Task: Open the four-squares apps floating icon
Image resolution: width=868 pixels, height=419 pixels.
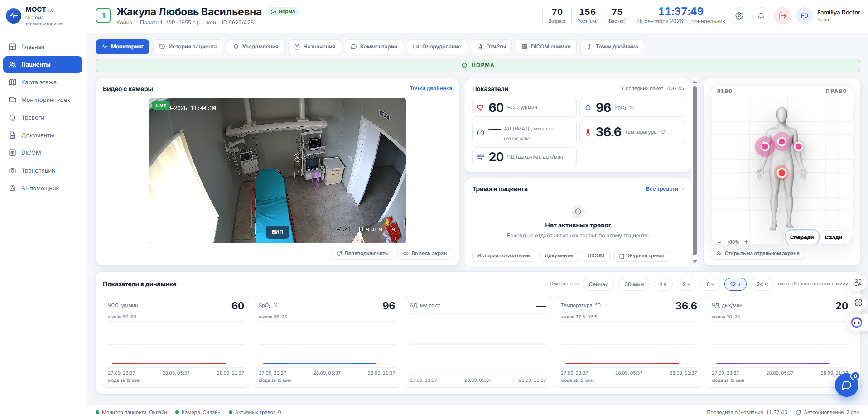Action: click(x=858, y=303)
